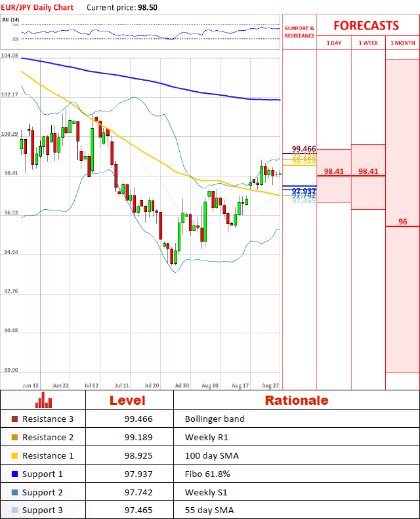Image resolution: width=420 pixels, height=519 pixels.
Task: Click the red bar chart icon in table header
Action: [x=43, y=400]
